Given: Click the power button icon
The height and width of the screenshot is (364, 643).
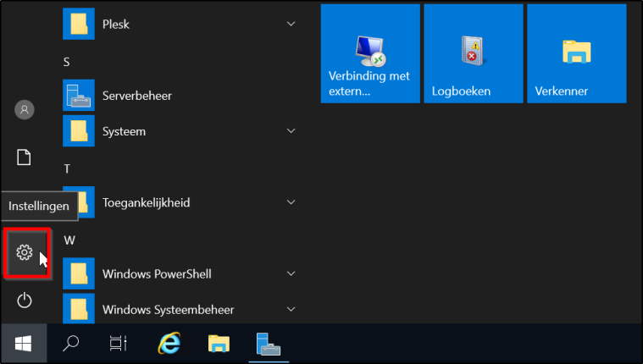Looking at the screenshot, I should pyautogui.click(x=25, y=300).
